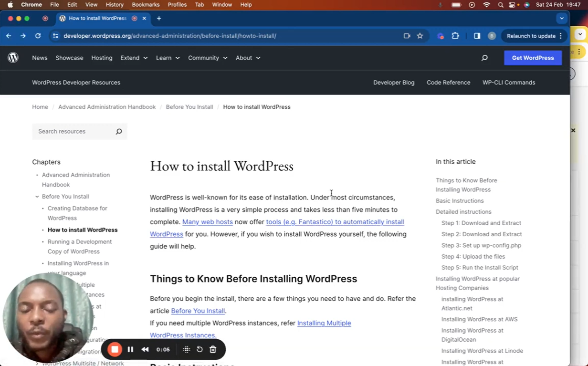Expand the Community dropdown menu
This screenshot has width=588, height=366.
(208, 58)
